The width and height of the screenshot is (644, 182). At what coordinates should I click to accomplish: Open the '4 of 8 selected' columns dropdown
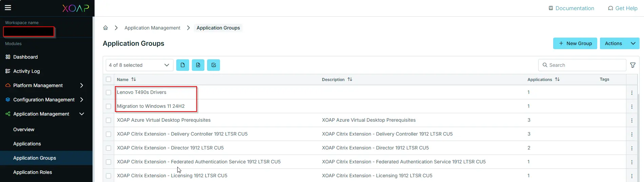(139, 65)
